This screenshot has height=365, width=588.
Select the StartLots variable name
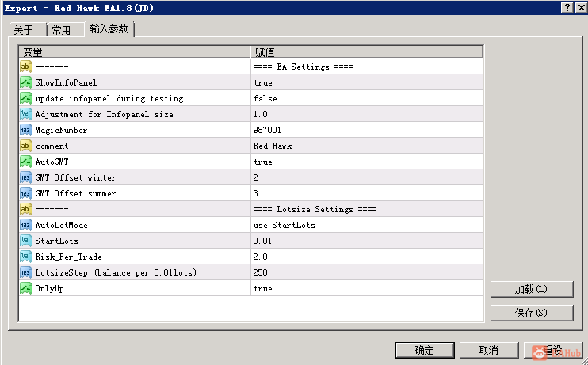click(56, 241)
